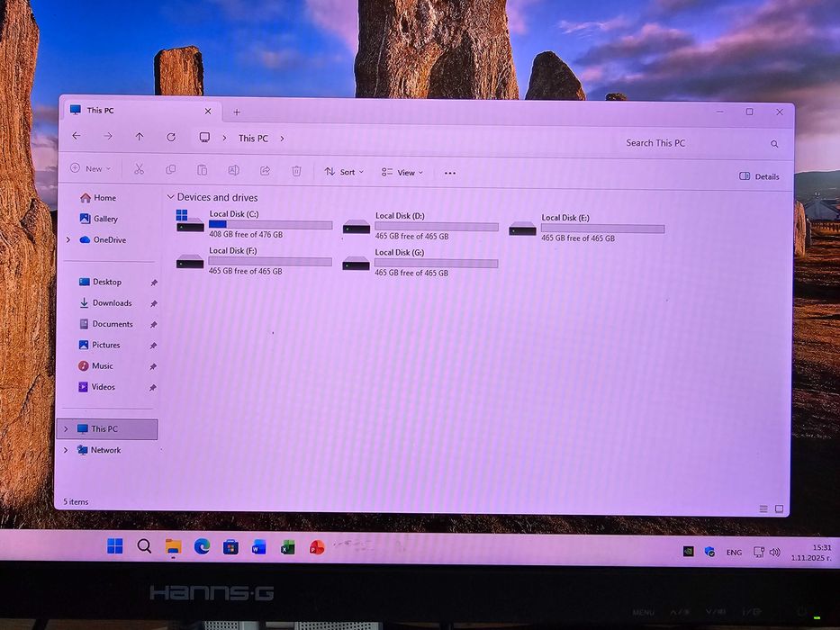Select Local Disk (E:) drive

587,228
